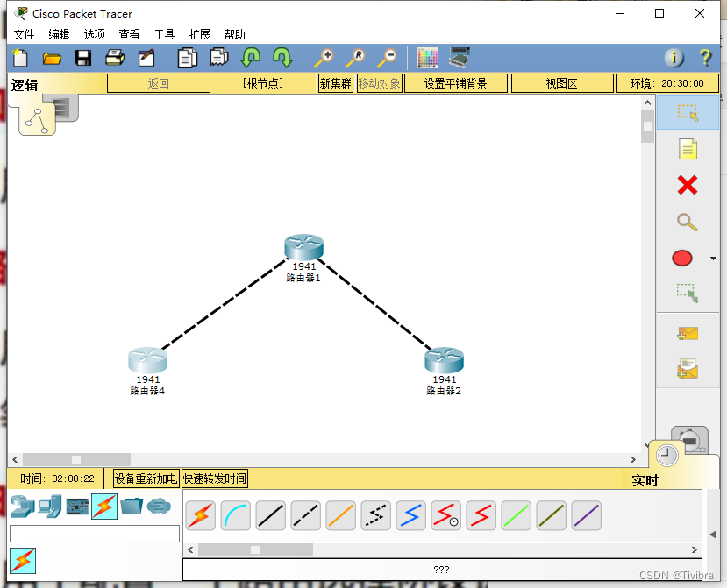Pick the copper cross-over dashed cable
This screenshot has width=727, height=588.
tap(305, 515)
